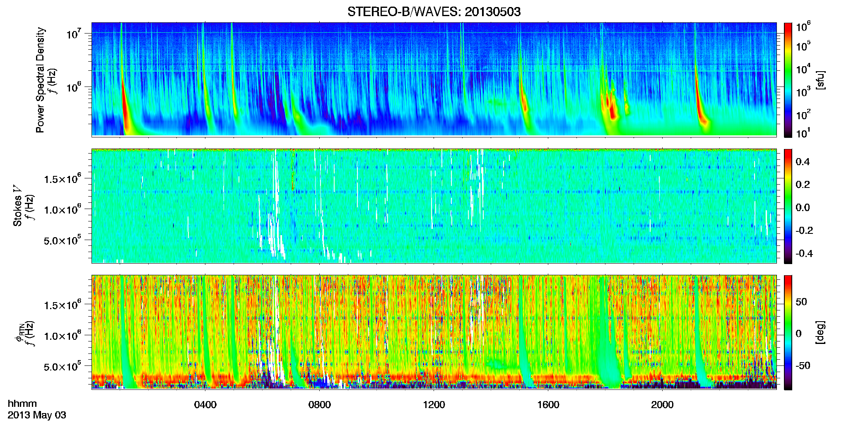Click the 0400 time axis label
This screenshot has height=447, width=868.
click(205, 405)
